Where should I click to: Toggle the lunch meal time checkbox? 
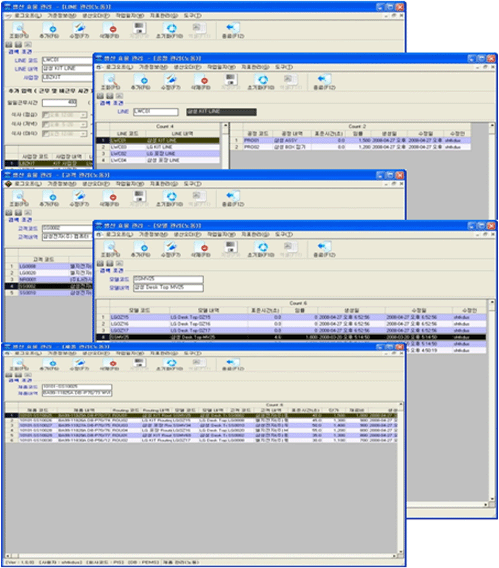pyautogui.click(x=45, y=115)
